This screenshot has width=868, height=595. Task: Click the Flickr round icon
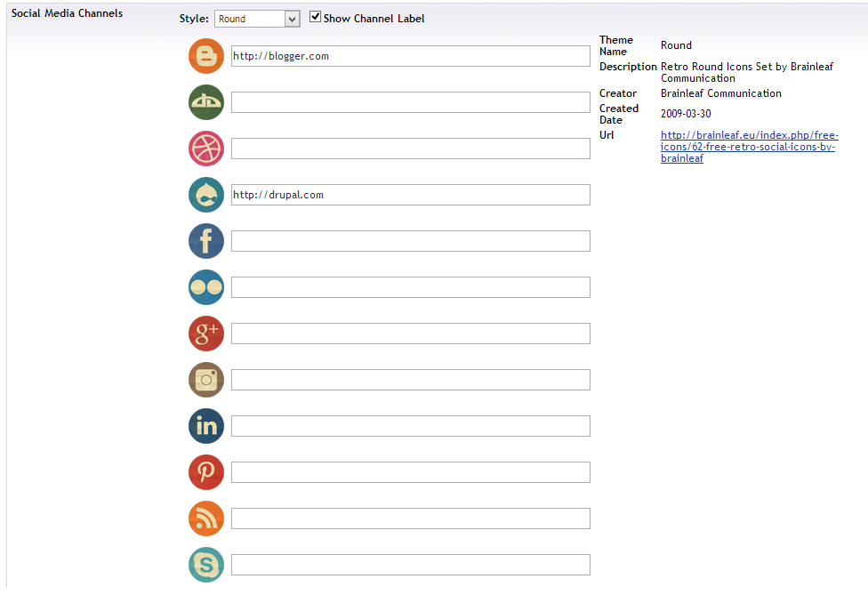206,287
